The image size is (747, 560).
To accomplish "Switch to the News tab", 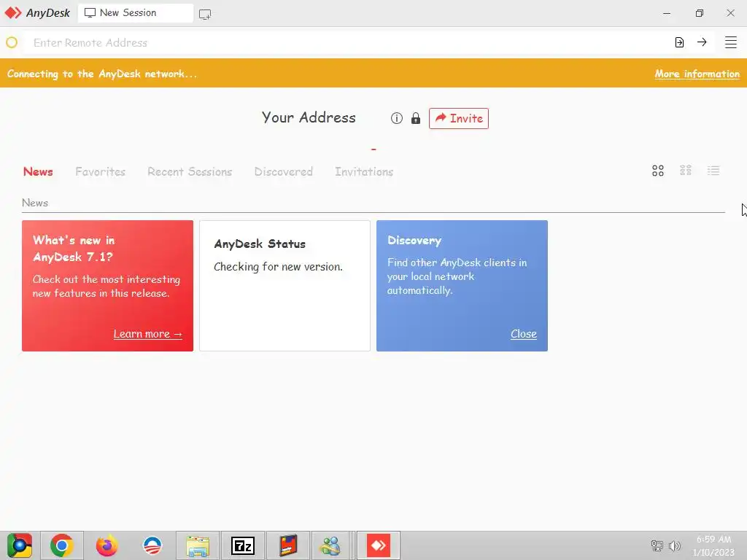I will 38,172.
